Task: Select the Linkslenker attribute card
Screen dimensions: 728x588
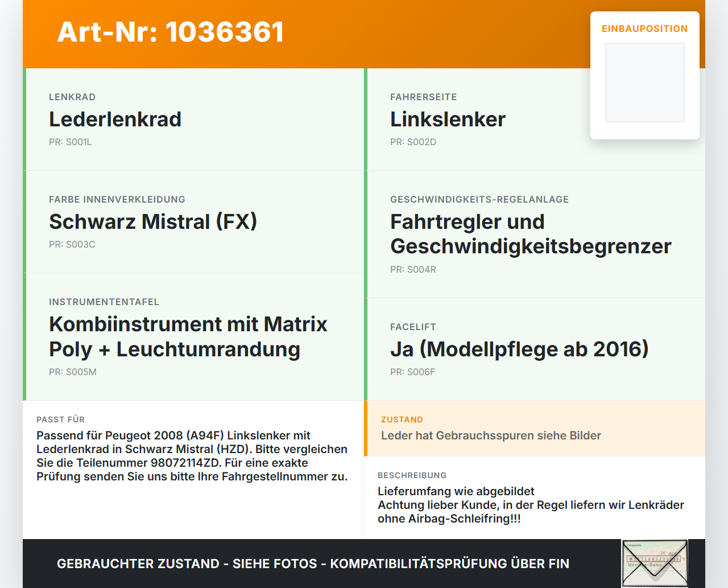Action: (535, 120)
